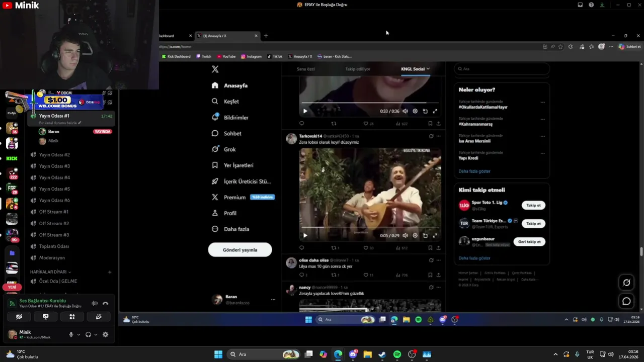The width and height of the screenshot is (644, 362).
Task: Open Twitch bookmark in browser
Action: (x=204, y=56)
